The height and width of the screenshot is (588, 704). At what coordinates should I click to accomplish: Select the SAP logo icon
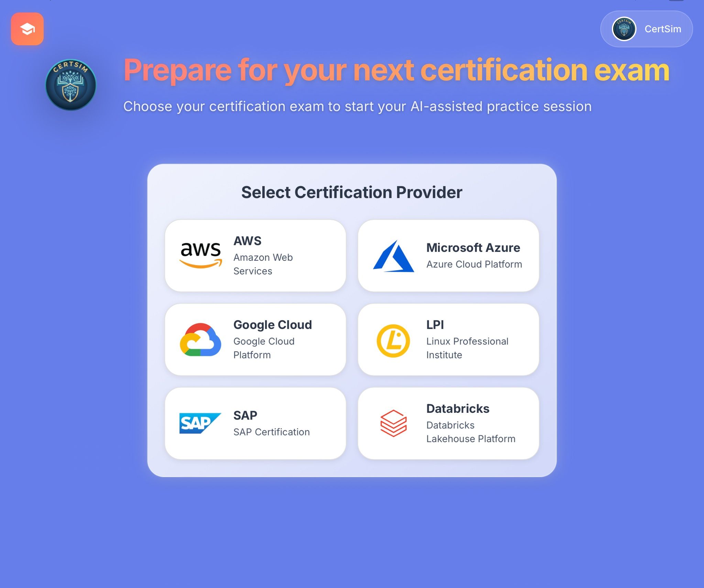click(200, 423)
